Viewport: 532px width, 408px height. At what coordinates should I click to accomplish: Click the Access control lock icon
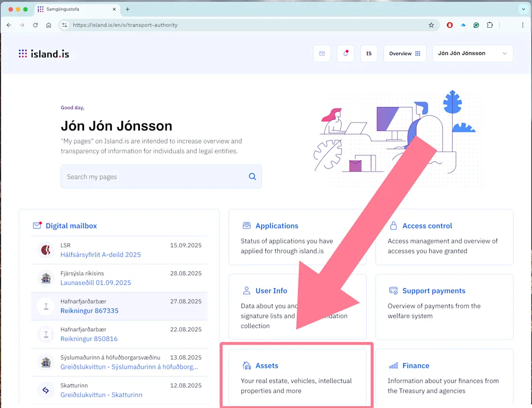point(394,226)
